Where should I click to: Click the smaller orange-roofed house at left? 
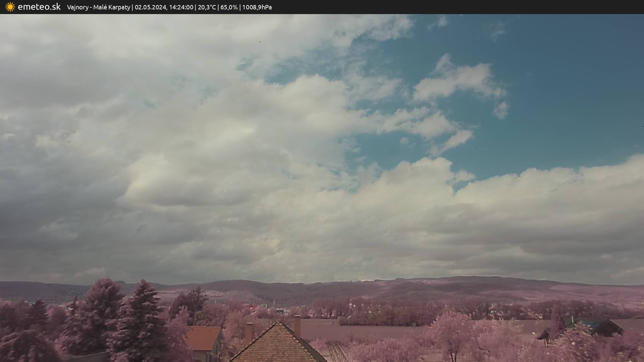204,339
